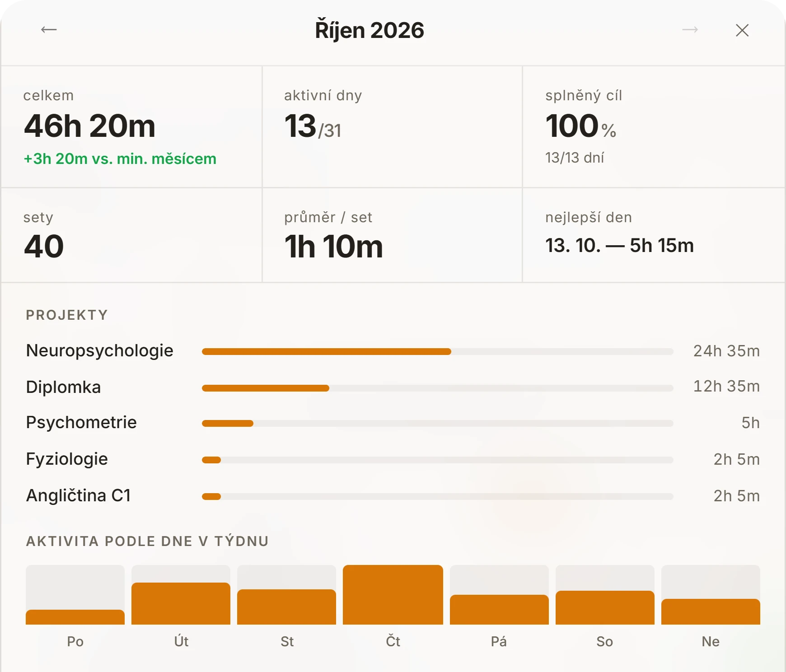Click the 100% goal completion value
Viewport: 786px width, 672px height.
tap(581, 126)
